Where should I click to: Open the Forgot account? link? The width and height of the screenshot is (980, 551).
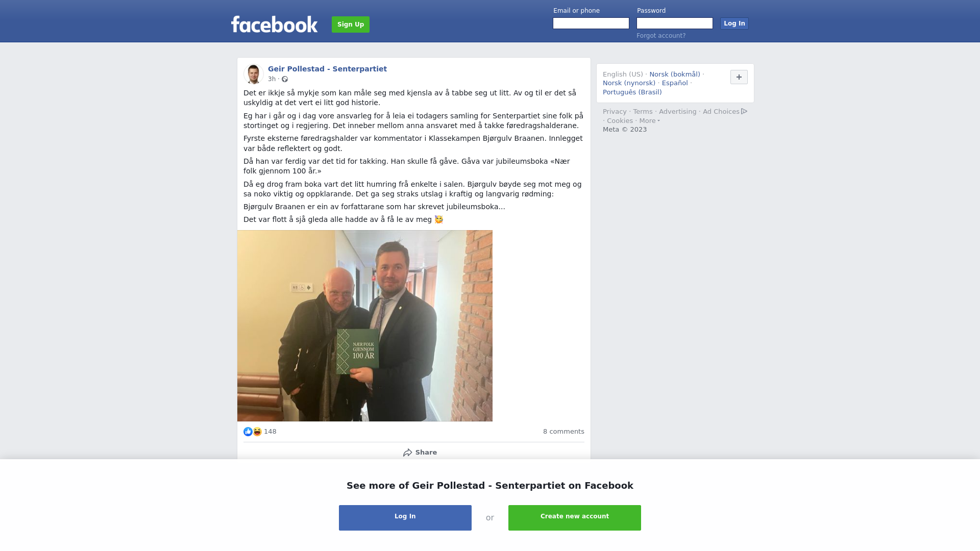click(x=661, y=36)
